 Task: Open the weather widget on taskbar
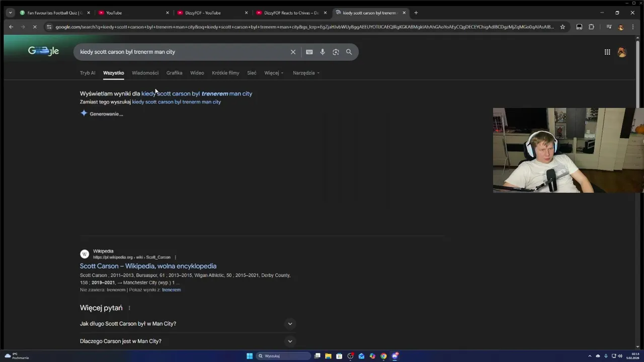point(16,356)
